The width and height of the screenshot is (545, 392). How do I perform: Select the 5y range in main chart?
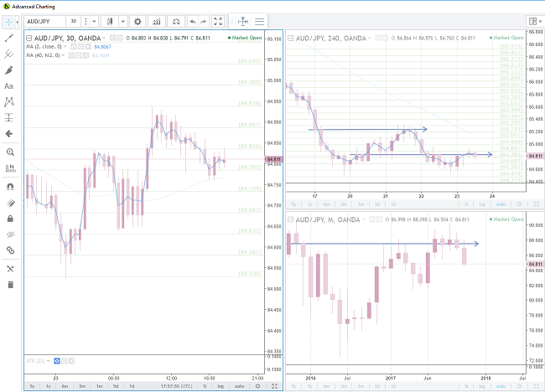(x=31, y=386)
